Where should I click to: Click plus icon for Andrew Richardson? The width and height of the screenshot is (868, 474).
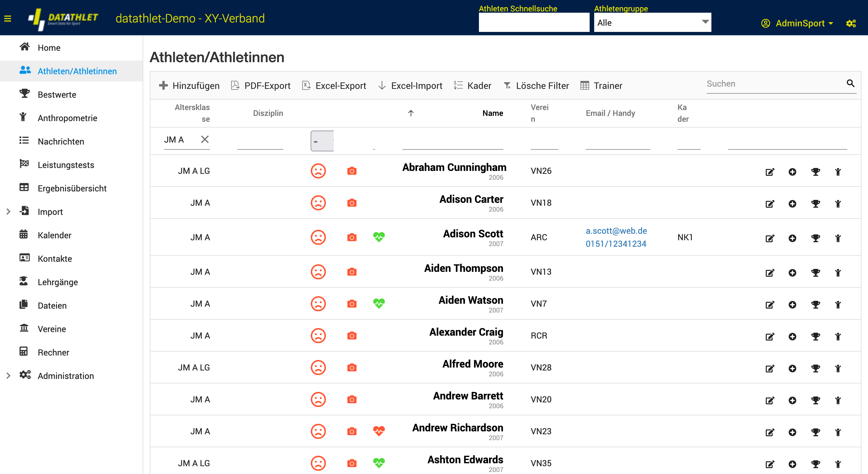point(792,432)
